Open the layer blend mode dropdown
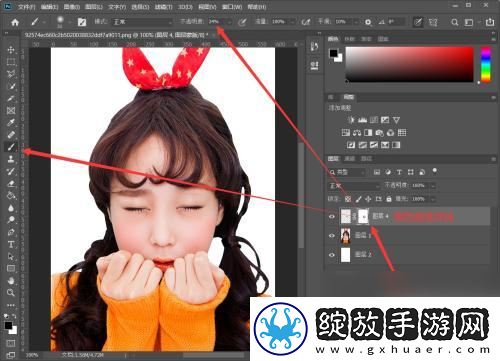This screenshot has height=361, width=500. [354, 186]
